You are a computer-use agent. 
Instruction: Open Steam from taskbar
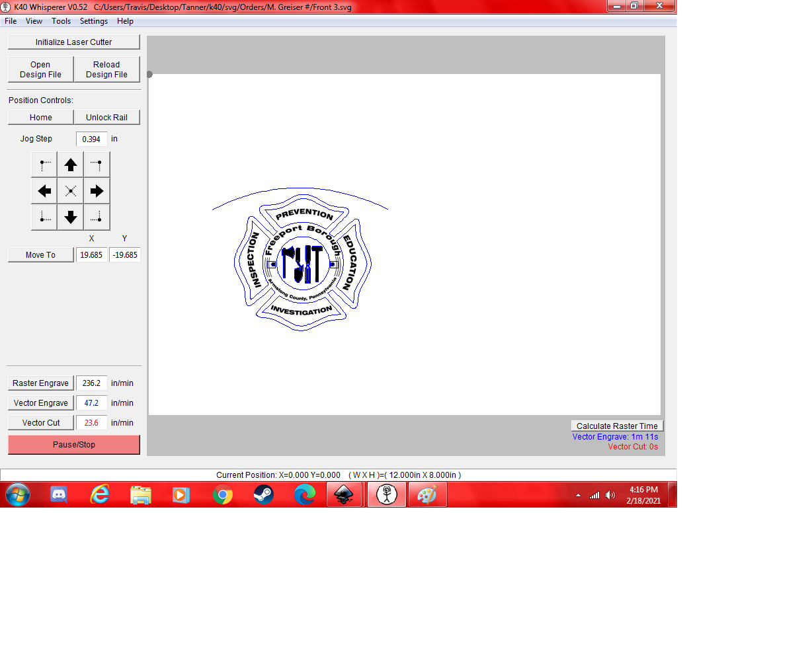pyautogui.click(x=264, y=494)
